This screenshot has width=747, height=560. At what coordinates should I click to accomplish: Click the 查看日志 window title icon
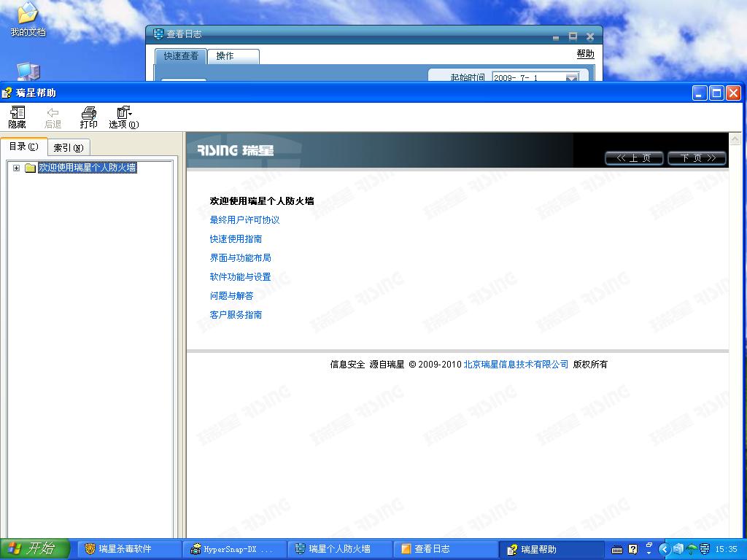[x=158, y=34]
